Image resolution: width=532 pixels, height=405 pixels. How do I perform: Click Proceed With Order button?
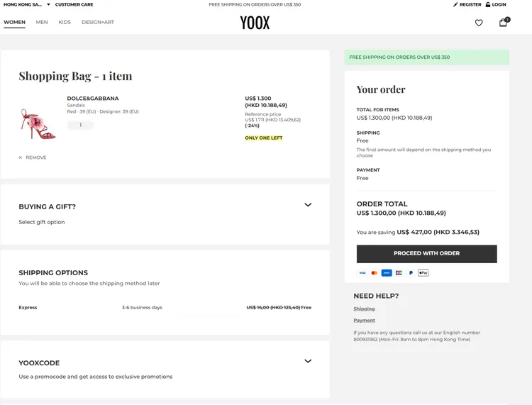(x=426, y=254)
